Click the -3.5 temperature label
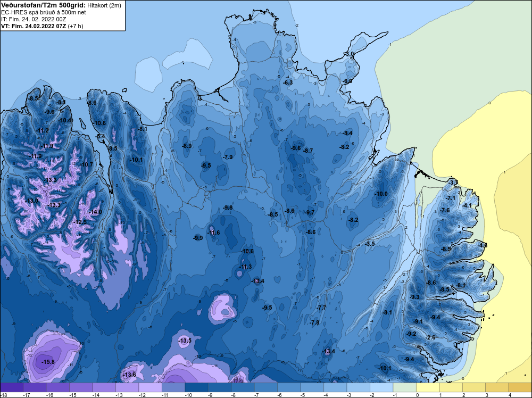The width and height of the screenshot is (532, 398). 370,244
